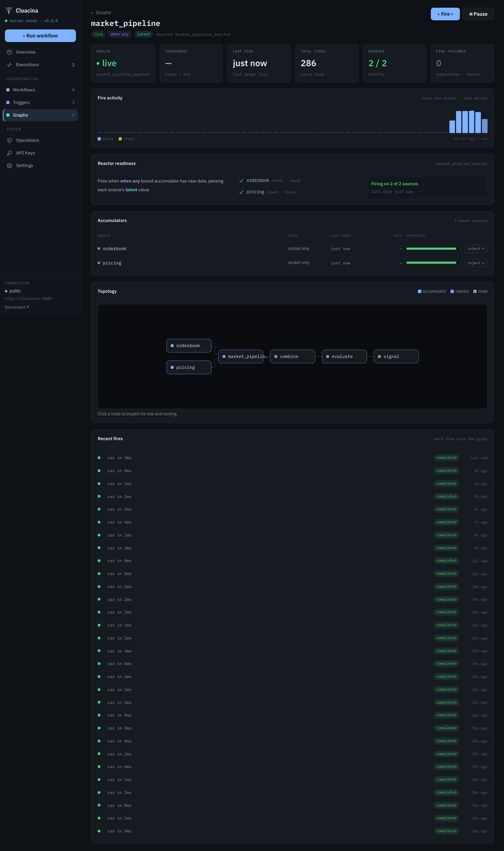Click the green live health dot

pyautogui.click(x=98, y=64)
